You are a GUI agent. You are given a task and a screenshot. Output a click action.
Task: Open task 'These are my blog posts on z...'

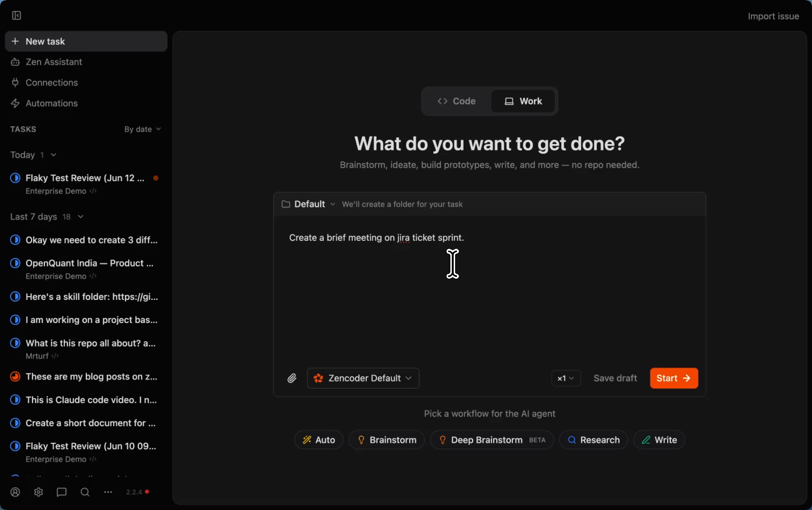point(92,376)
